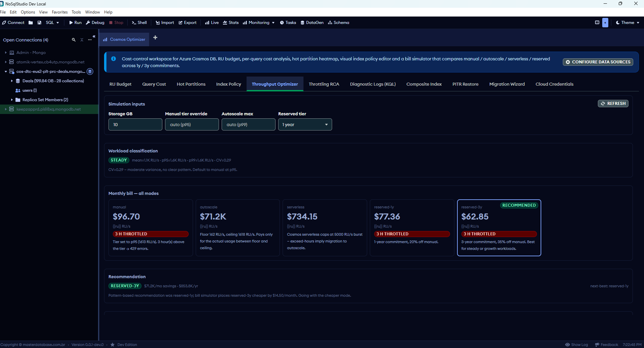
Task: Switch to the RU Budget tab
Action: pyautogui.click(x=120, y=84)
